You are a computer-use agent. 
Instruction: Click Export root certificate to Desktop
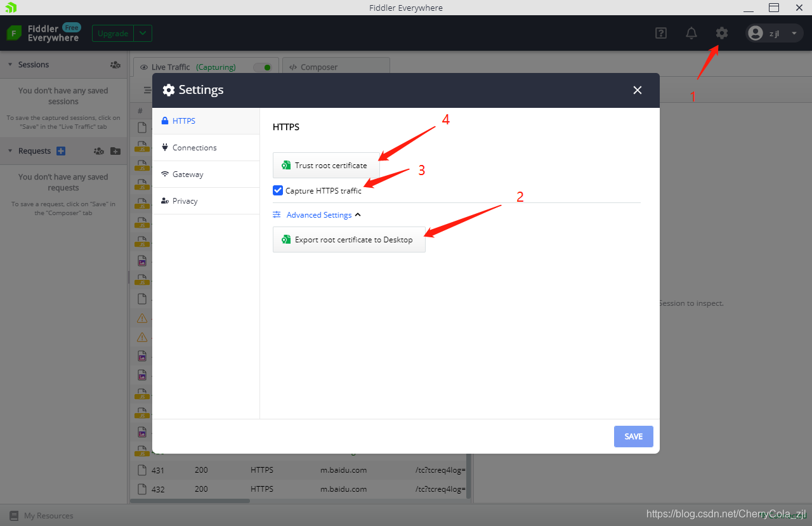pyautogui.click(x=349, y=240)
